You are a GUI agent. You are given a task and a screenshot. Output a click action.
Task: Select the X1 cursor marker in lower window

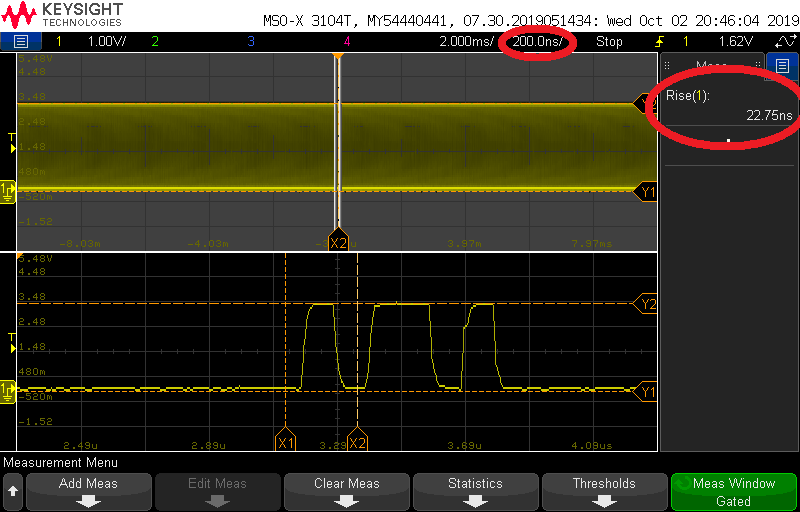coord(286,442)
